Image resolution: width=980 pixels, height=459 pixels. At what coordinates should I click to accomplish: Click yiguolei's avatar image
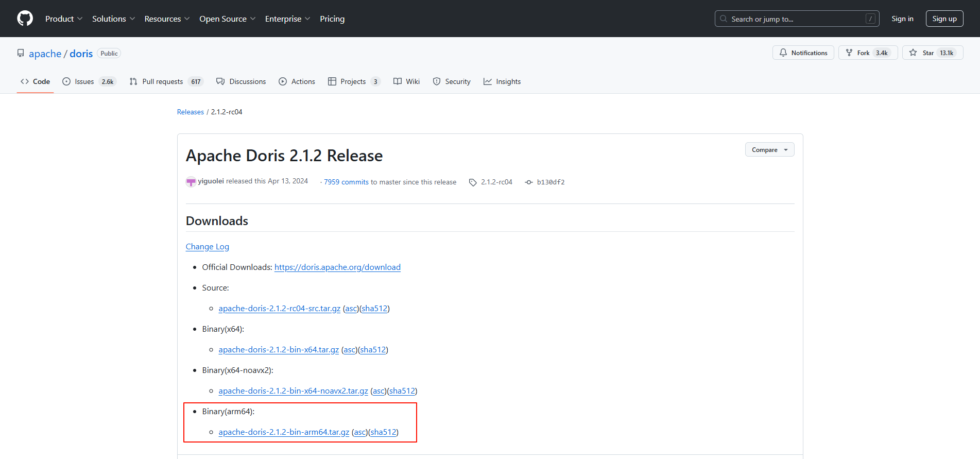(x=191, y=181)
